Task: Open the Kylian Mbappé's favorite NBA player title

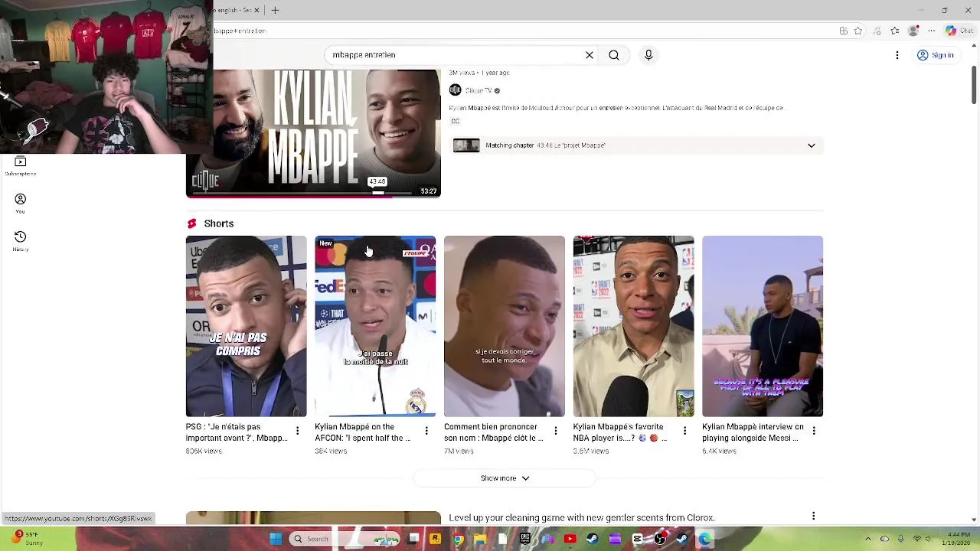Action: pyautogui.click(x=620, y=432)
